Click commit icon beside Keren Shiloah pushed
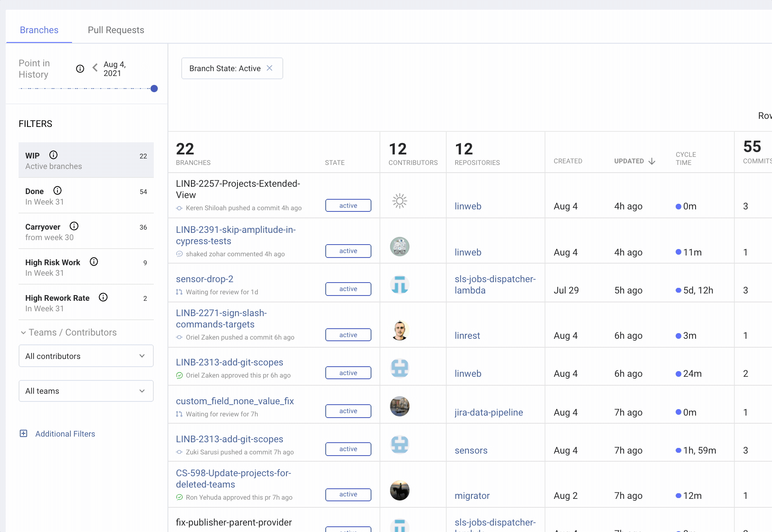 [179, 208]
